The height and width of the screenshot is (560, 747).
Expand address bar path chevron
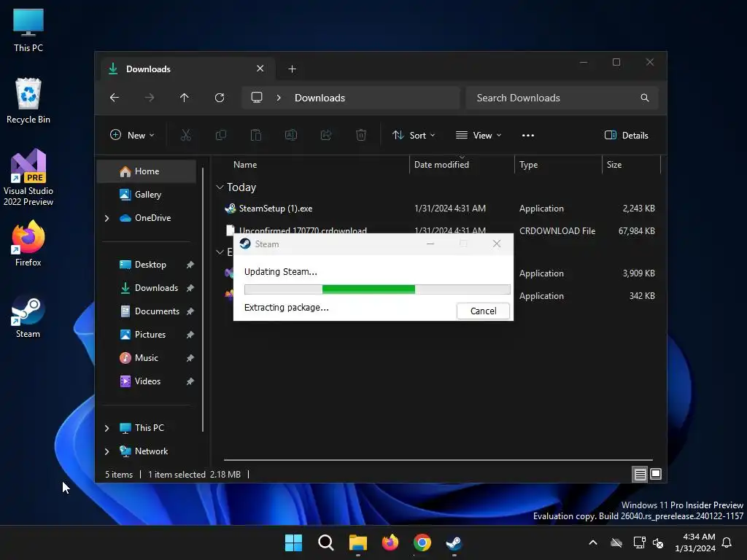(279, 98)
